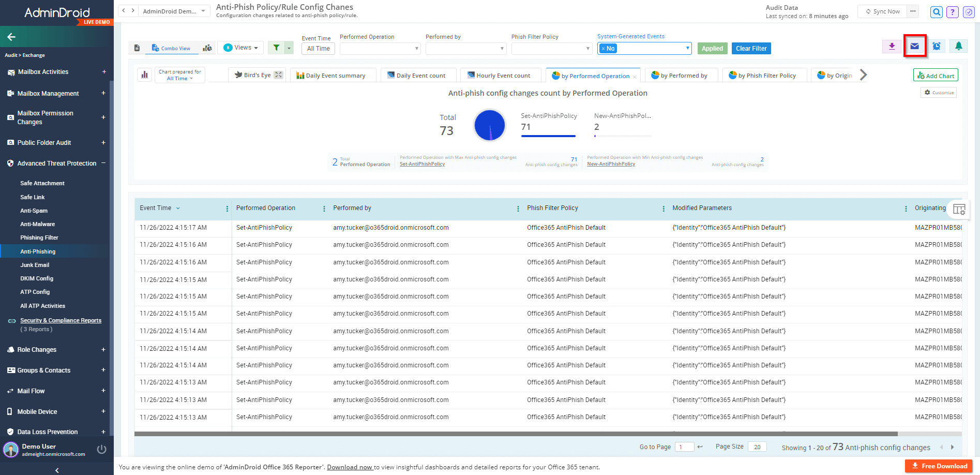Select the charts-only view icon
Viewport: 980px width, 475px height.
(207, 48)
